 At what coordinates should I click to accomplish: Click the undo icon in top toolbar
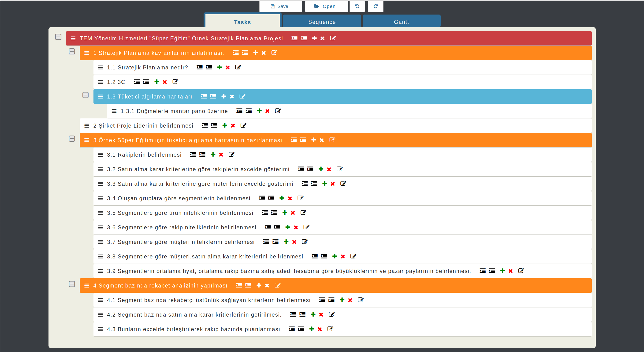[357, 6]
